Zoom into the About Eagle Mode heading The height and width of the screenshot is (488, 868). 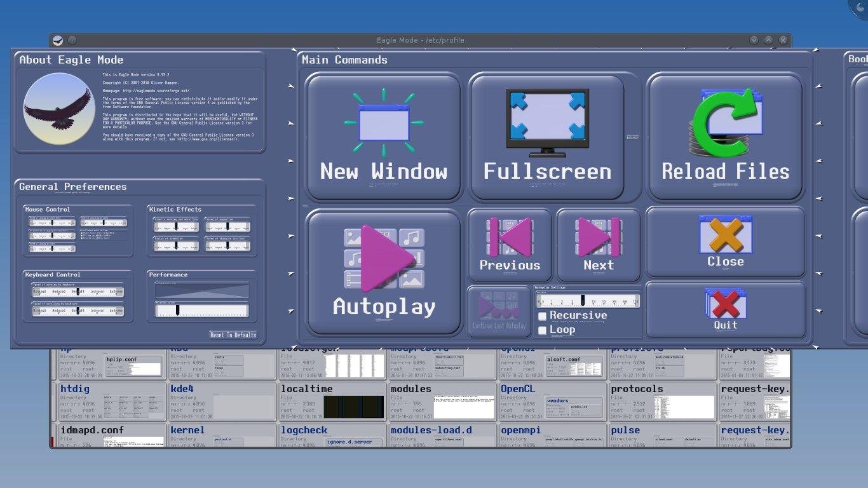pos(71,60)
